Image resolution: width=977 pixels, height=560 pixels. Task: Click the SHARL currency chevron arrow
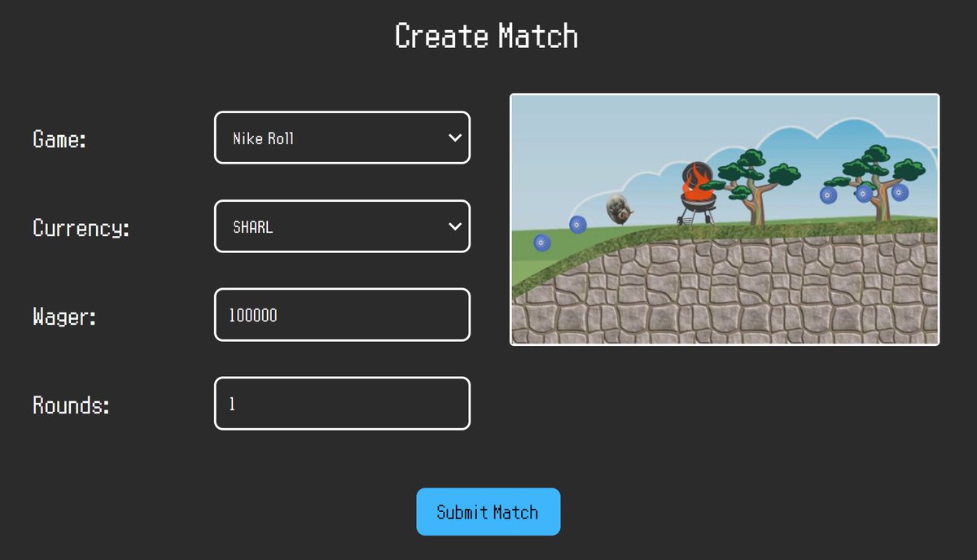tap(456, 226)
